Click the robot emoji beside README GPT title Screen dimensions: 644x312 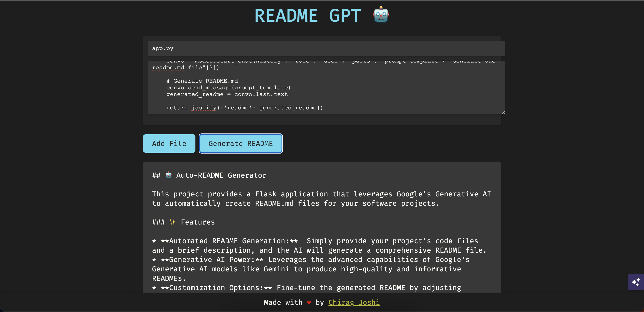pos(381,15)
